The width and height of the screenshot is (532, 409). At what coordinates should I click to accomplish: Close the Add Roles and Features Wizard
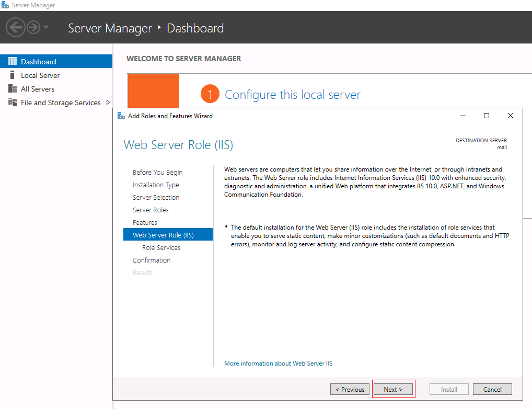pos(510,116)
